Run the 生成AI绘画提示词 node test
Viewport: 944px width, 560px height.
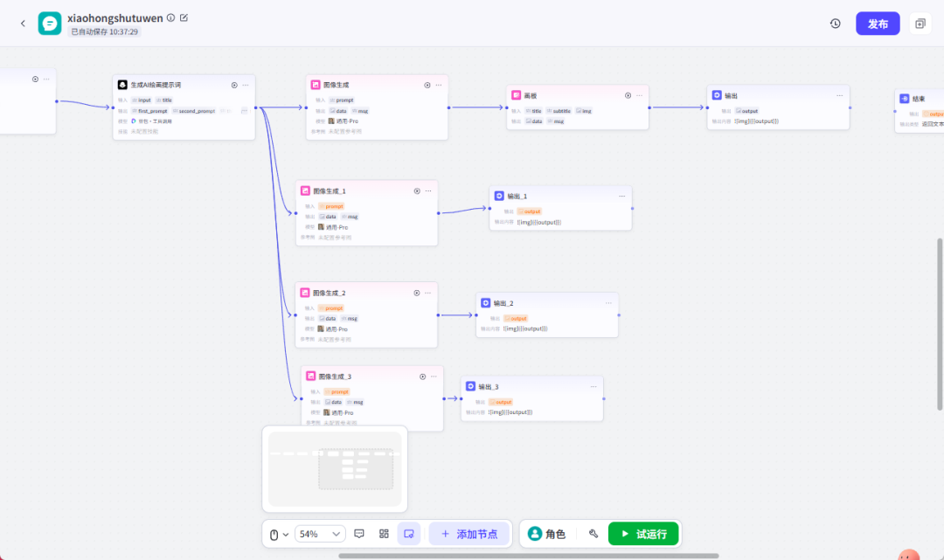[234, 85]
